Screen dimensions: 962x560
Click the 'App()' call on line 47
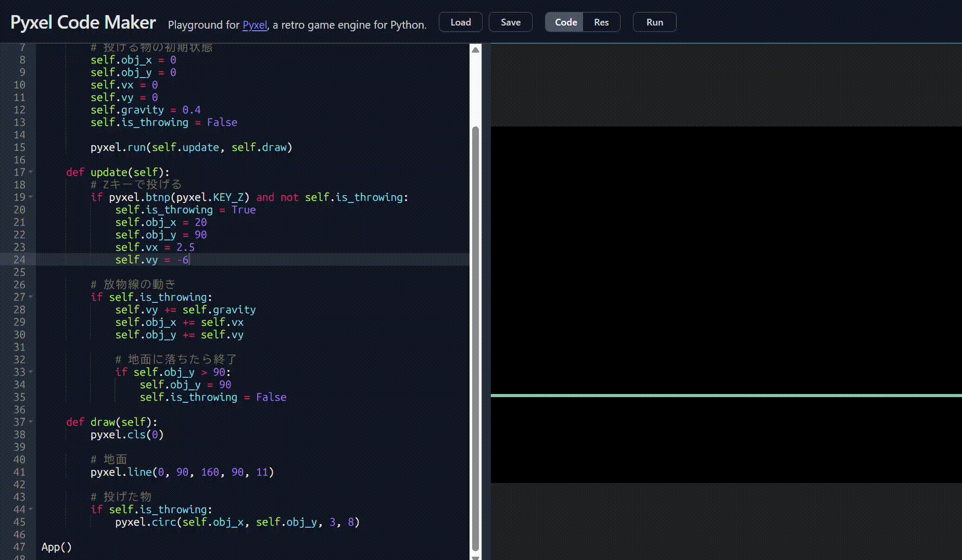(x=57, y=547)
